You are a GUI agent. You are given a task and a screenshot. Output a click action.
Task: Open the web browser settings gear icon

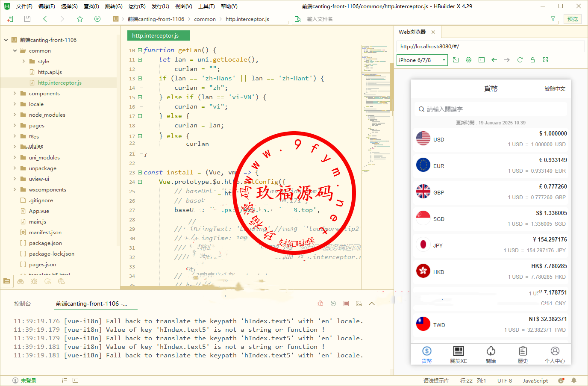coord(469,60)
